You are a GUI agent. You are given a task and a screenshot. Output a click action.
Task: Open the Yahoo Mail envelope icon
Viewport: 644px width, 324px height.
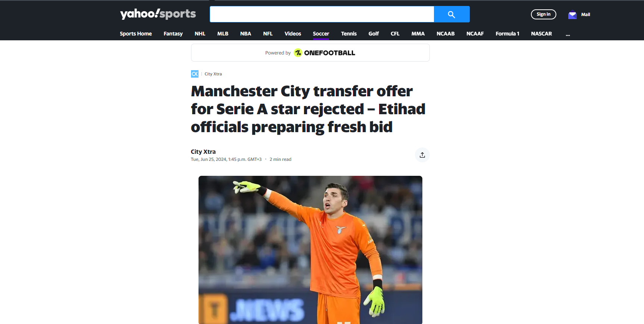pos(572,15)
